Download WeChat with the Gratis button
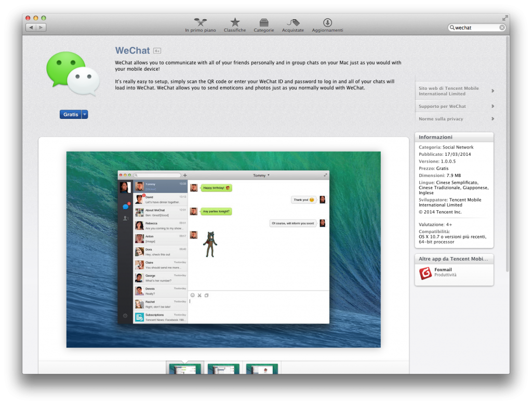Viewport: 532px width, 405px height. (70, 114)
